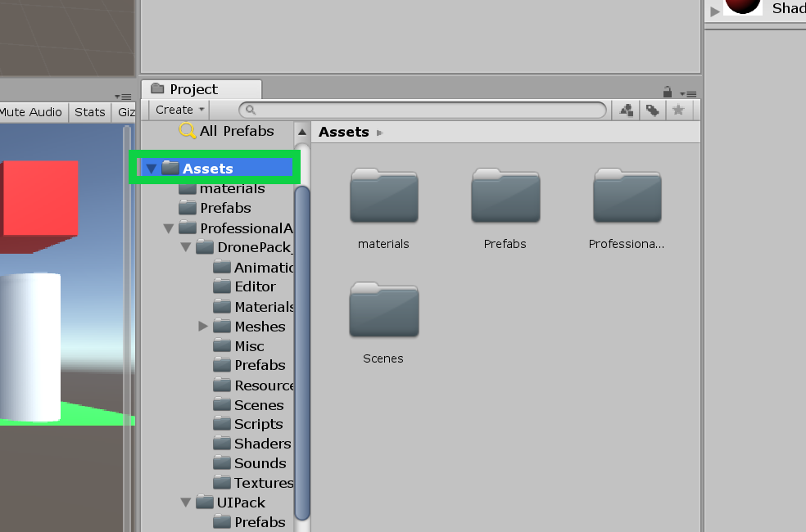Select the Scripts folder in the tree
The image size is (806, 532).
(258, 424)
